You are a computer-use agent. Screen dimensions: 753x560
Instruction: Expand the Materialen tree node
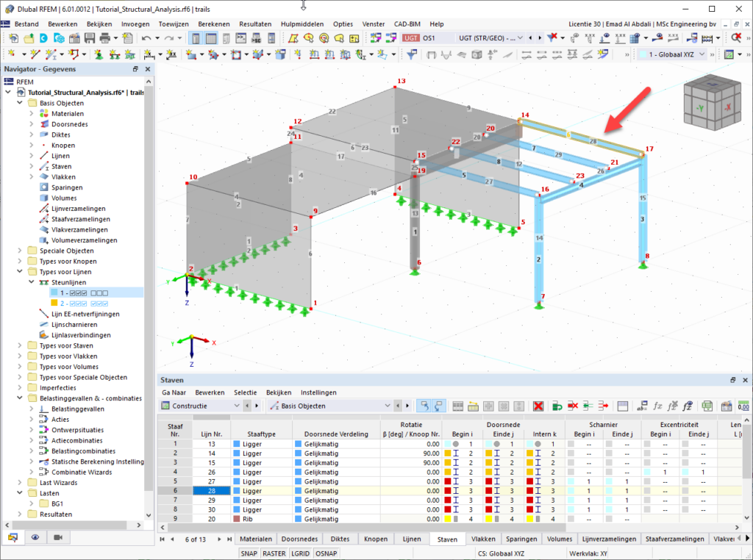(x=31, y=113)
